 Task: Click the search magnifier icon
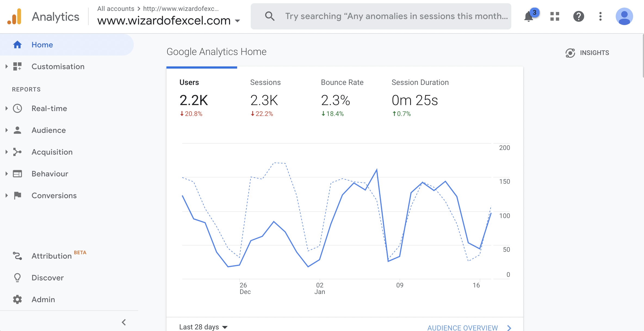click(x=270, y=16)
